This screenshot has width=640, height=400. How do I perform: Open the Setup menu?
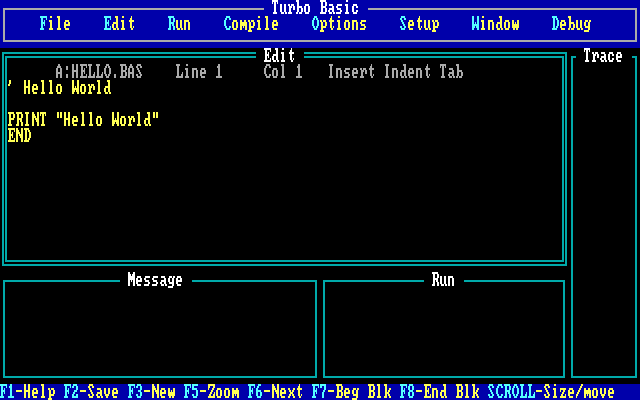[419, 24]
